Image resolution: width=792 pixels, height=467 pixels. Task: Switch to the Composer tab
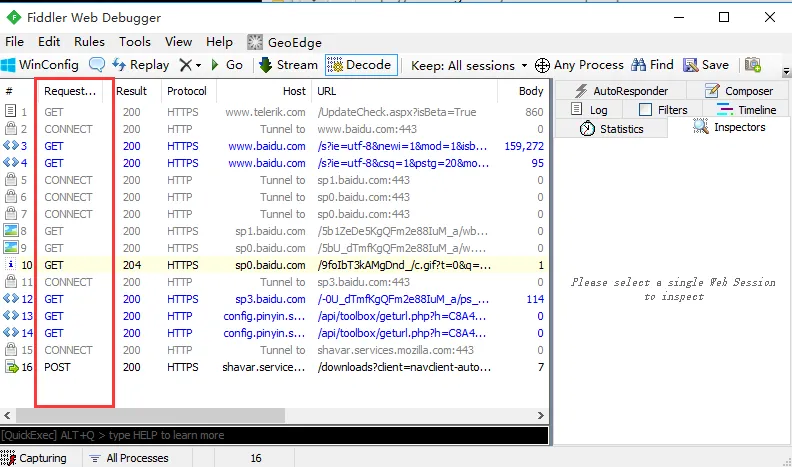point(738,91)
